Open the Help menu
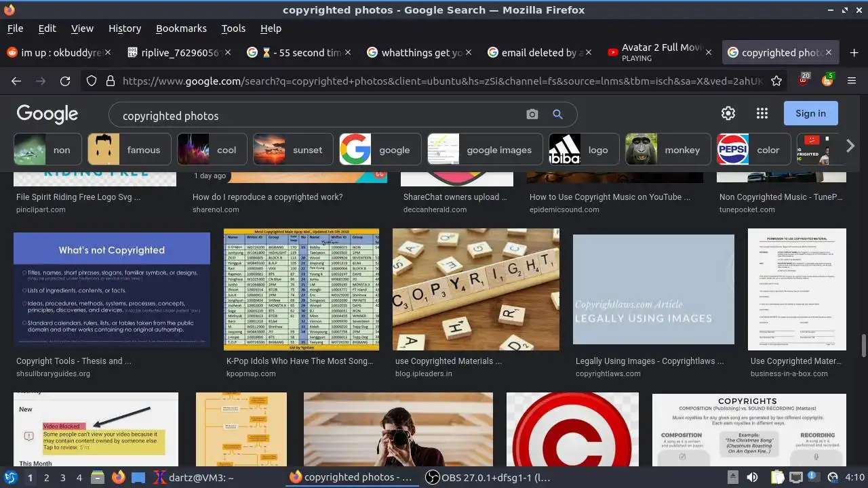Viewport: 868px width, 488px height. point(271,28)
